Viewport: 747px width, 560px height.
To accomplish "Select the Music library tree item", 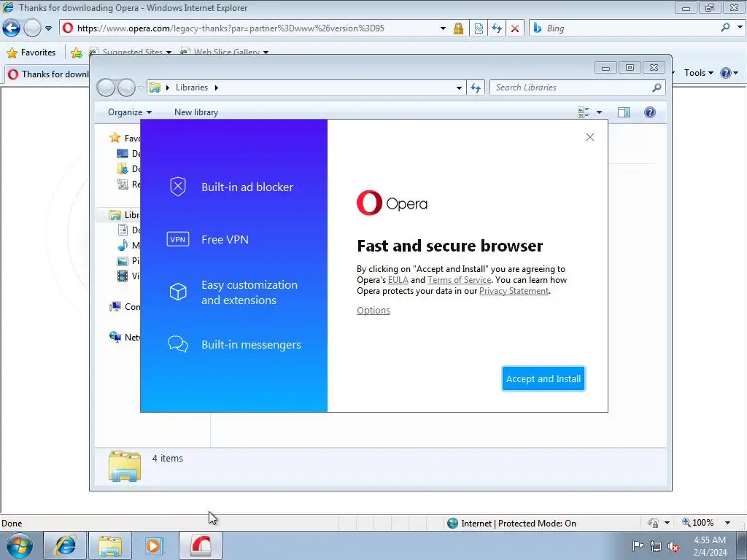I will [x=128, y=246].
